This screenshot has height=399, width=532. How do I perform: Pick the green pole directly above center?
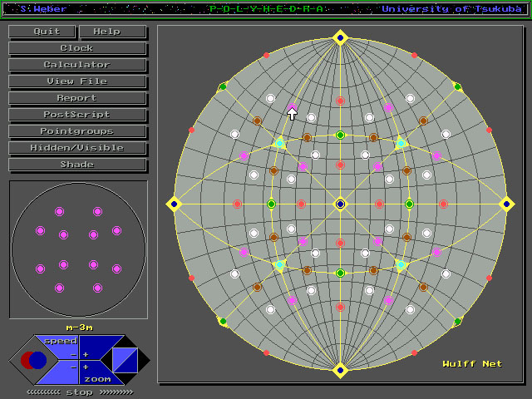(x=340, y=135)
